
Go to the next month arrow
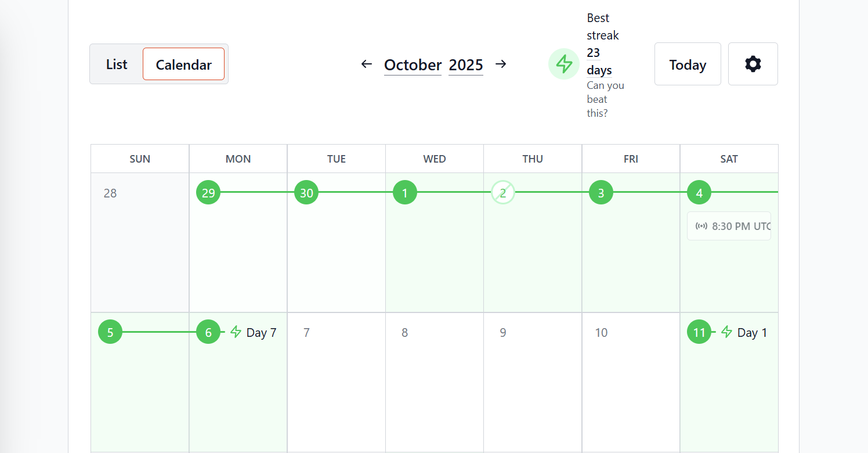pyautogui.click(x=501, y=64)
